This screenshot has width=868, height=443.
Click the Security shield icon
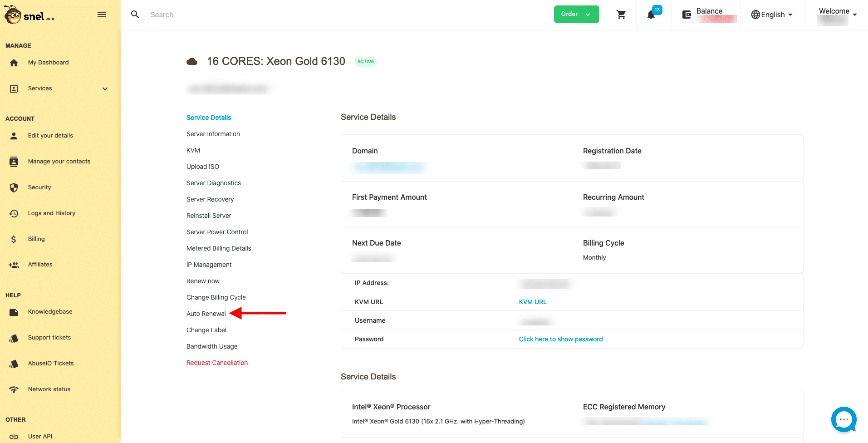point(14,187)
